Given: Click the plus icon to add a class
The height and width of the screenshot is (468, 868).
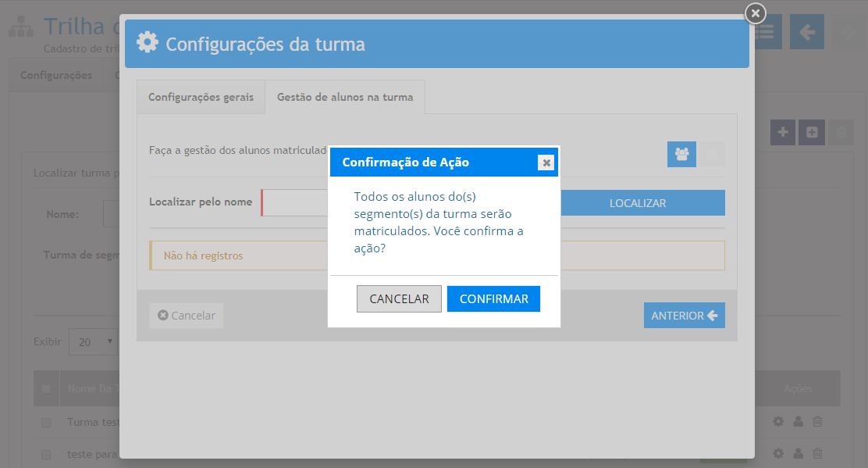Looking at the screenshot, I should pyautogui.click(x=783, y=133).
